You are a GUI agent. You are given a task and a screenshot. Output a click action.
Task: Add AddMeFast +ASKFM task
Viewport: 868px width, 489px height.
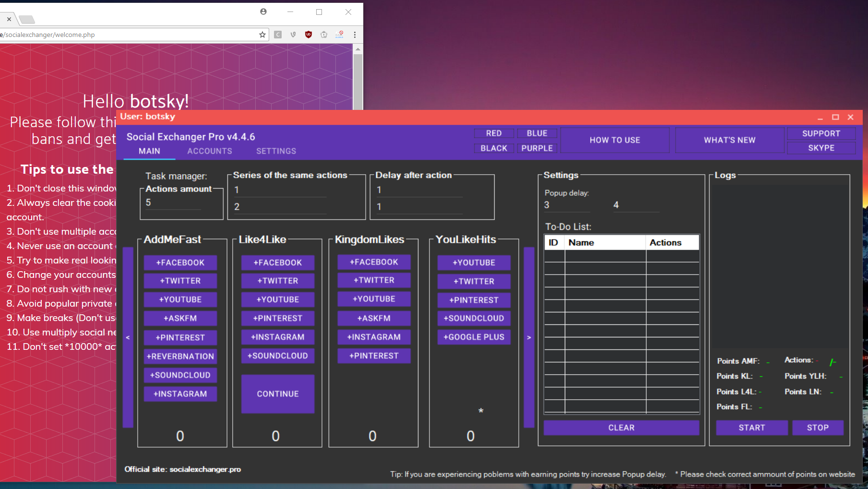tap(180, 318)
